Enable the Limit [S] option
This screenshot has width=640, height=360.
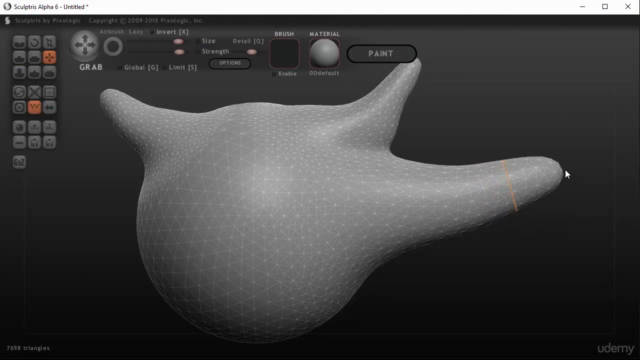pos(164,68)
